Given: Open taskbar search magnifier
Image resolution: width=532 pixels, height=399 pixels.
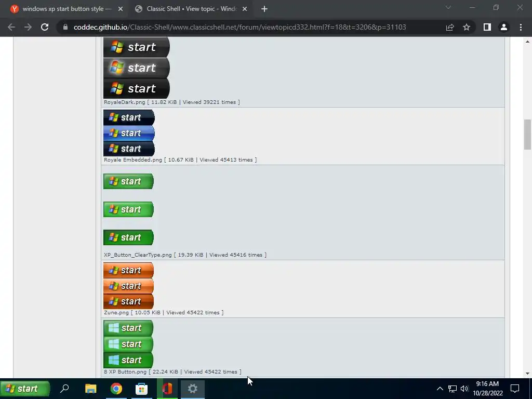Looking at the screenshot, I should coord(64,389).
